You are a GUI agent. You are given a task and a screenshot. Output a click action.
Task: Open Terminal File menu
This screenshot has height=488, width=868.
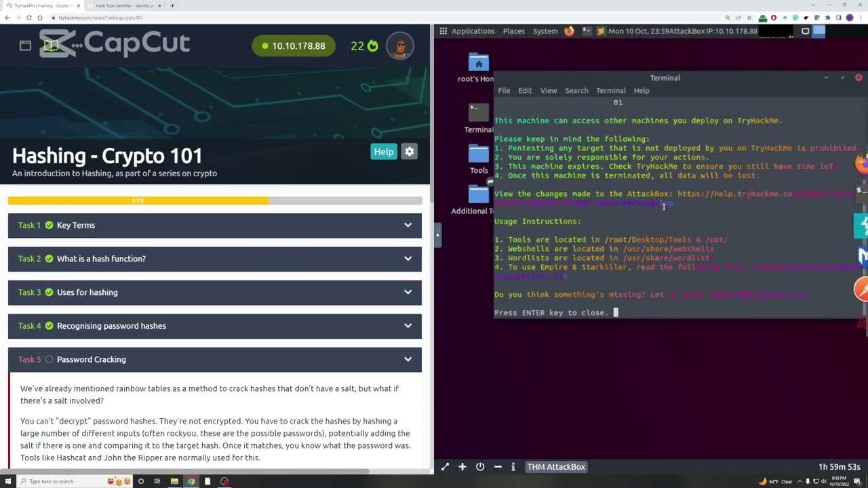(504, 91)
